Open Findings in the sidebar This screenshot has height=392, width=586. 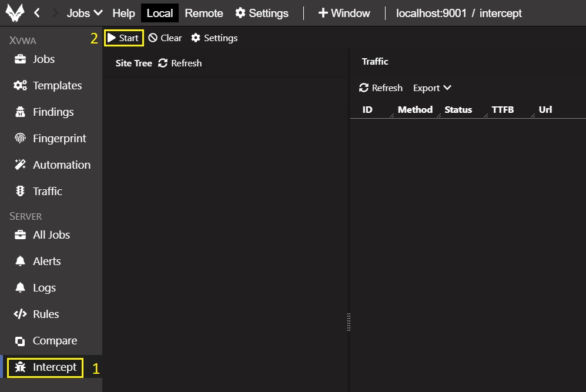tap(53, 112)
